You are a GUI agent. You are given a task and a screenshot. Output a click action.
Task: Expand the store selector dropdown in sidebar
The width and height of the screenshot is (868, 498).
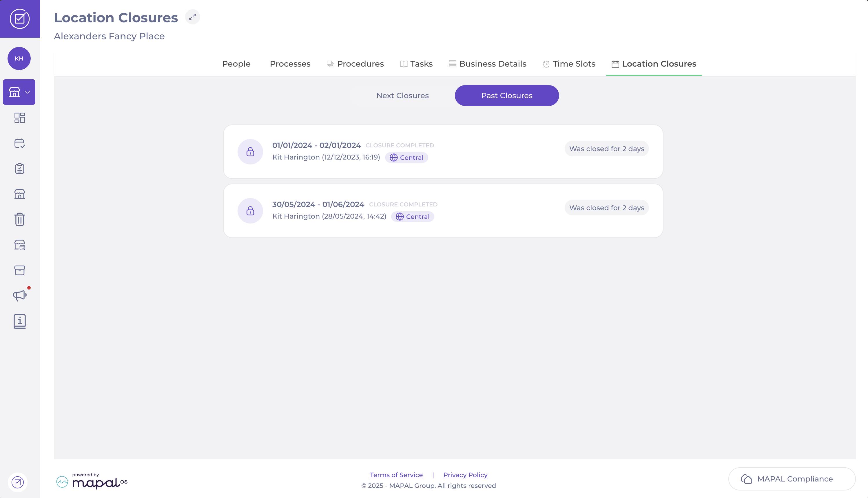pyautogui.click(x=19, y=92)
